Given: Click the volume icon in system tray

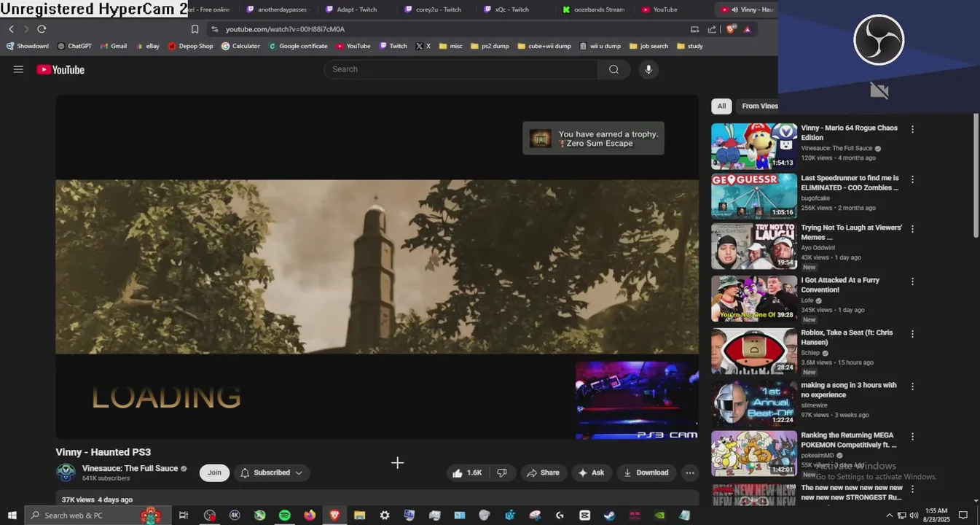Looking at the screenshot, I should [x=914, y=515].
